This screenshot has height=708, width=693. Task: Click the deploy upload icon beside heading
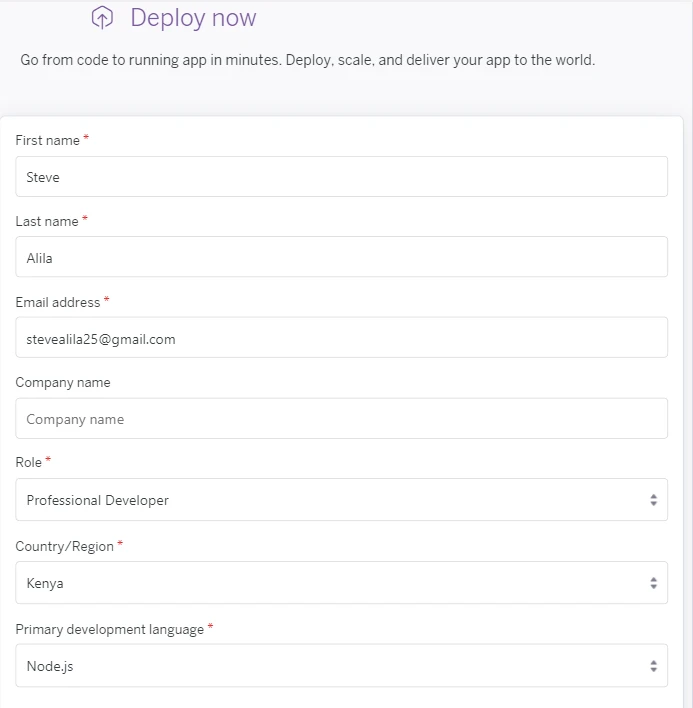tap(102, 17)
